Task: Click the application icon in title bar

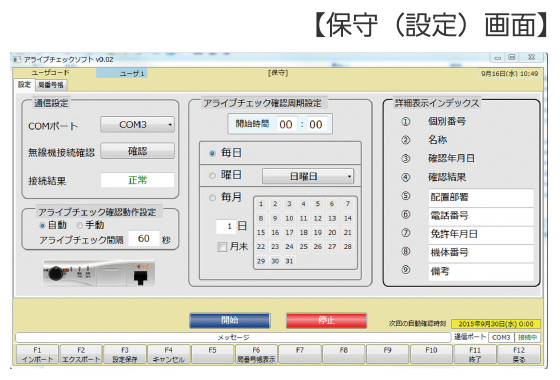Action: click(17, 60)
